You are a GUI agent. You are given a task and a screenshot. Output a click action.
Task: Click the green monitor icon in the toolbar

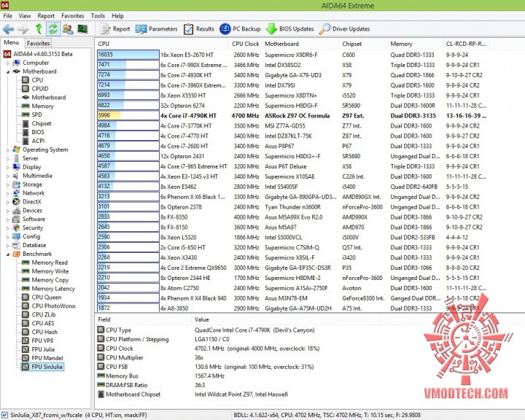(82, 29)
